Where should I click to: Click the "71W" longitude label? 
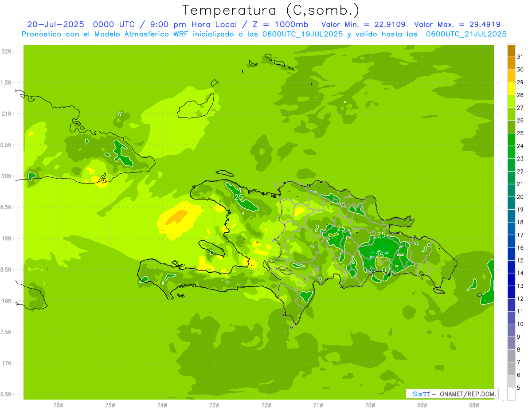(x=318, y=405)
